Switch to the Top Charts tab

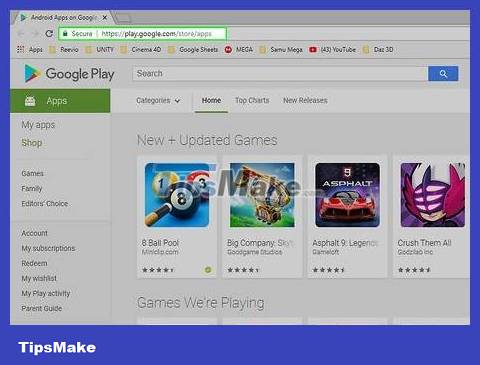252,100
